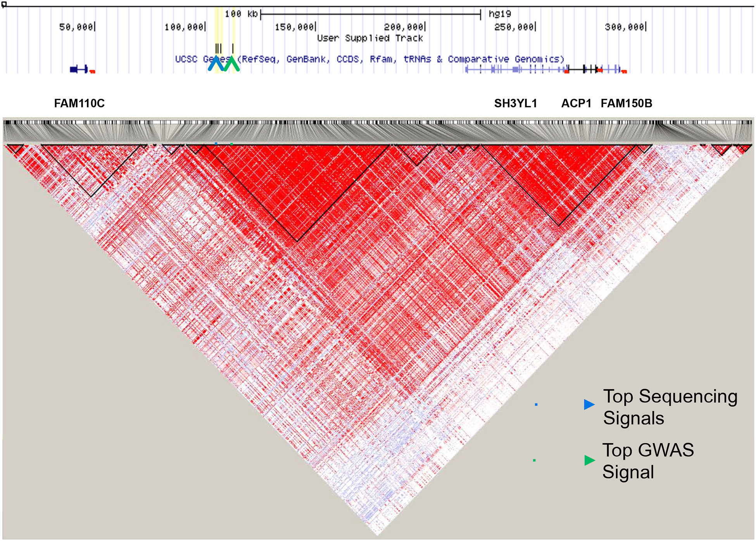Click the FAM110C gene label
Screen dimensions: 756x541
(79, 103)
